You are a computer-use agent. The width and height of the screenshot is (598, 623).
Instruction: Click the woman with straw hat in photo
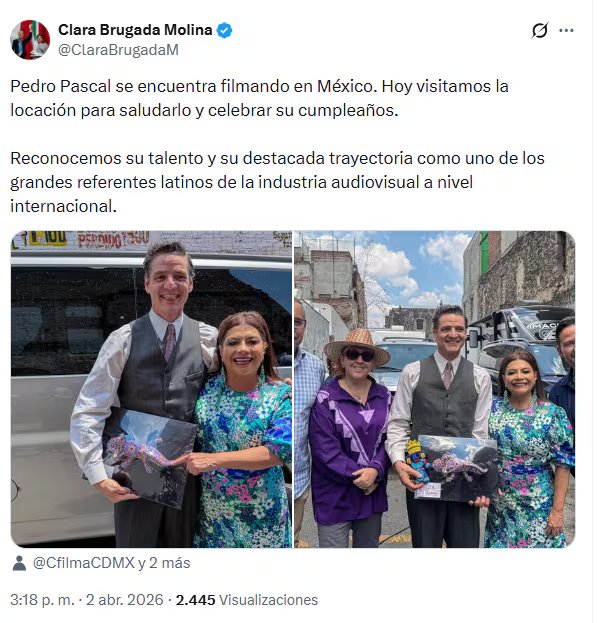[x=350, y=437]
